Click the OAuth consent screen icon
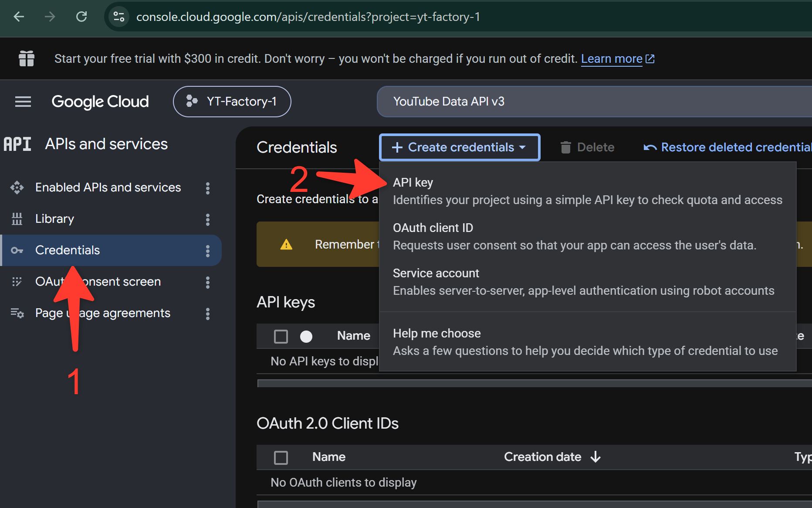Image resolution: width=812 pixels, height=508 pixels. pos(17,282)
